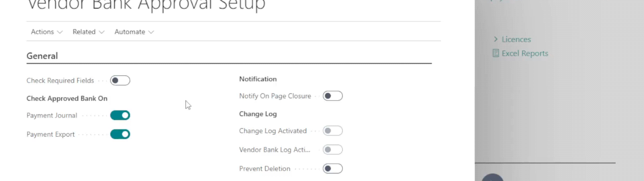Image resolution: width=644 pixels, height=181 pixels.
Task: Open the Automate menu
Action: [x=130, y=32]
